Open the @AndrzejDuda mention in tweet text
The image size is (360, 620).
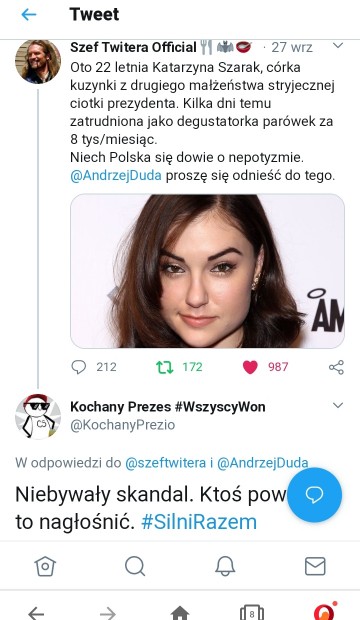click(x=116, y=175)
